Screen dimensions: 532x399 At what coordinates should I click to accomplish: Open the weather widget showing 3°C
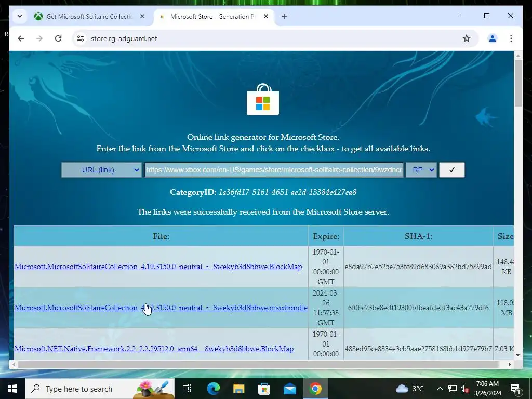410,389
